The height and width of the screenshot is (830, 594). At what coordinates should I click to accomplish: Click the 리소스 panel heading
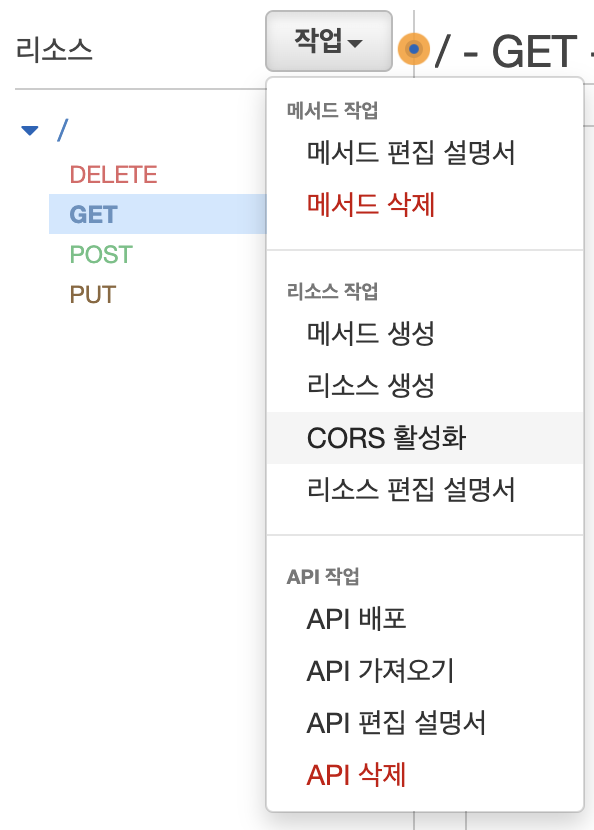55,50
